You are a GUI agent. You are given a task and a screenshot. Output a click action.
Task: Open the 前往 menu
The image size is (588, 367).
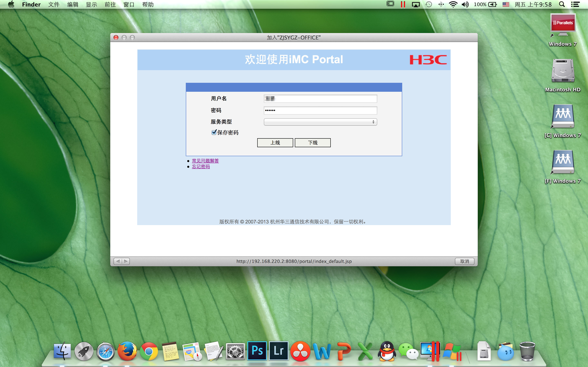click(x=110, y=4)
